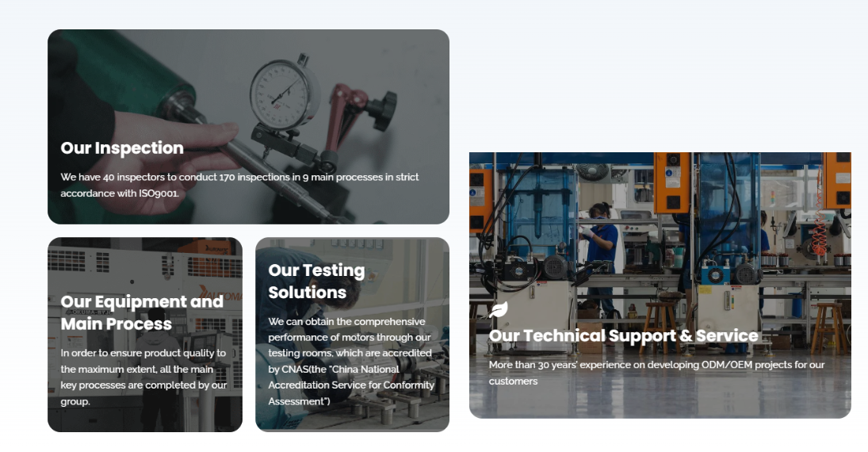Click the product quality key processes paragraph

click(143, 377)
